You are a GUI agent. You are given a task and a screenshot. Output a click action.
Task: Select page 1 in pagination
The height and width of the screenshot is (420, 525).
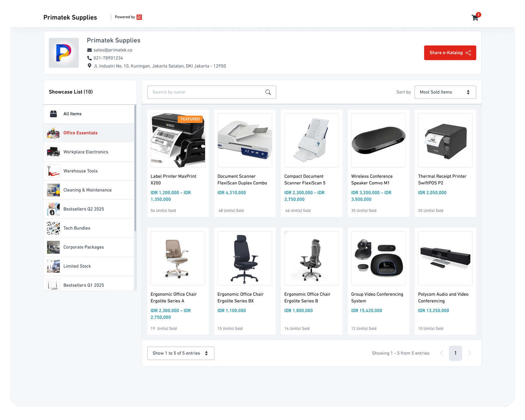tap(455, 353)
